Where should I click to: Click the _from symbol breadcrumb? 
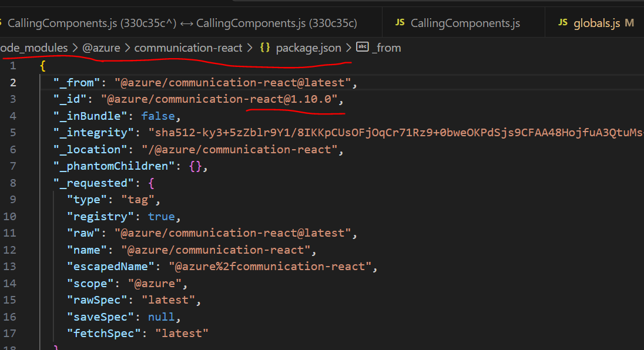pyautogui.click(x=386, y=48)
